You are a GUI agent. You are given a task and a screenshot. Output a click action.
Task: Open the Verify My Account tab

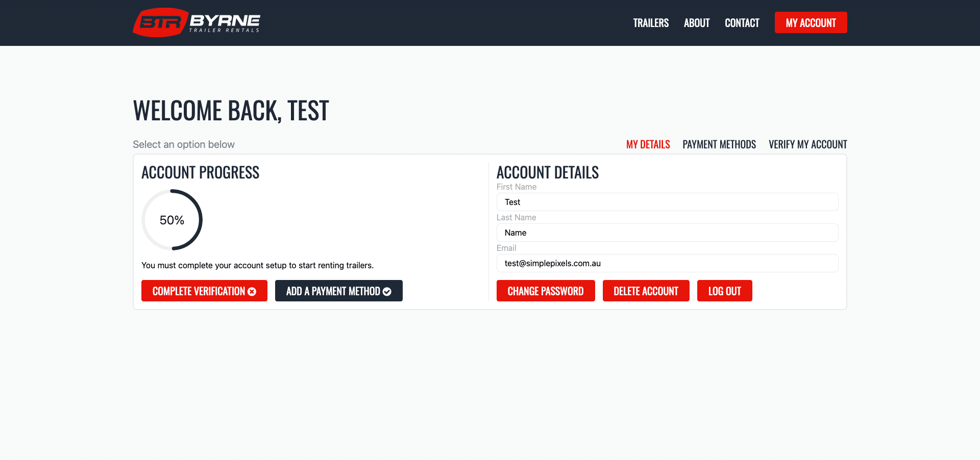[x=807, y=144]
